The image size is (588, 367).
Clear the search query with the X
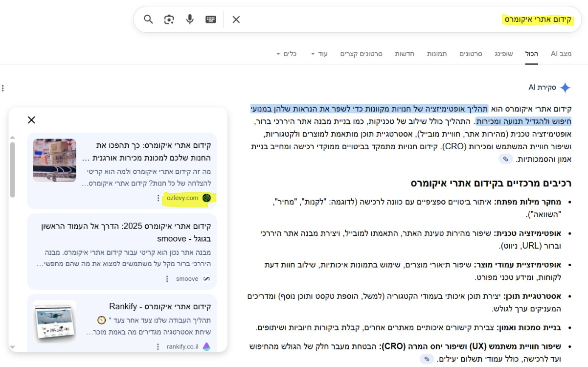236,20
